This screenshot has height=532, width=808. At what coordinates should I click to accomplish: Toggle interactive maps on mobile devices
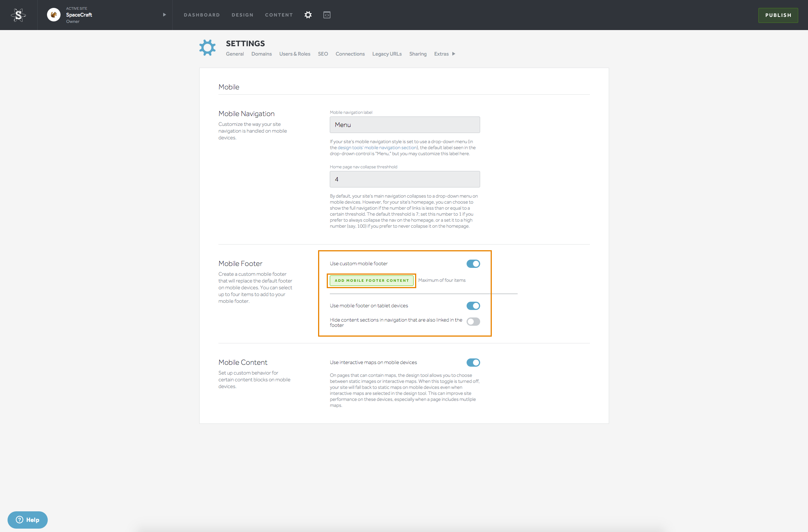(x=473, y=363)
